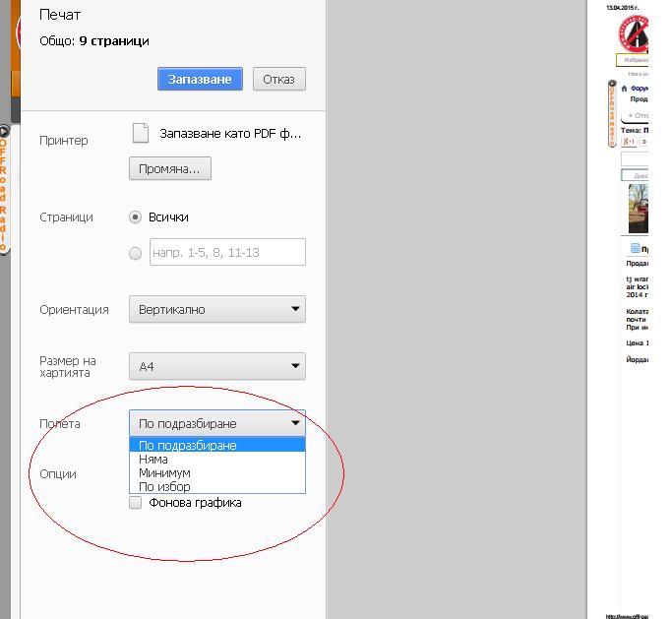This screenshot has width=672, height=619.
Task: Click the Печат dialog title
Action: (60, 15)
